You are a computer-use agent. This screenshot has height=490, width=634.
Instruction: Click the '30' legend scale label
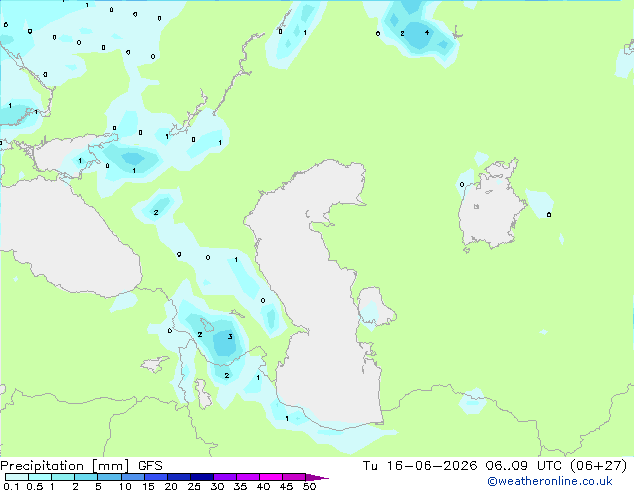tap(218, 486)
